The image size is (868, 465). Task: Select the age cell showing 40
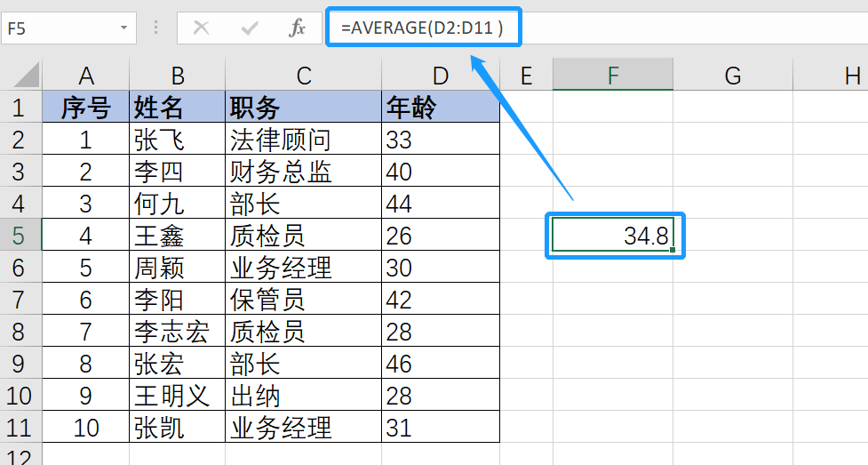click(x=441, y=172)
